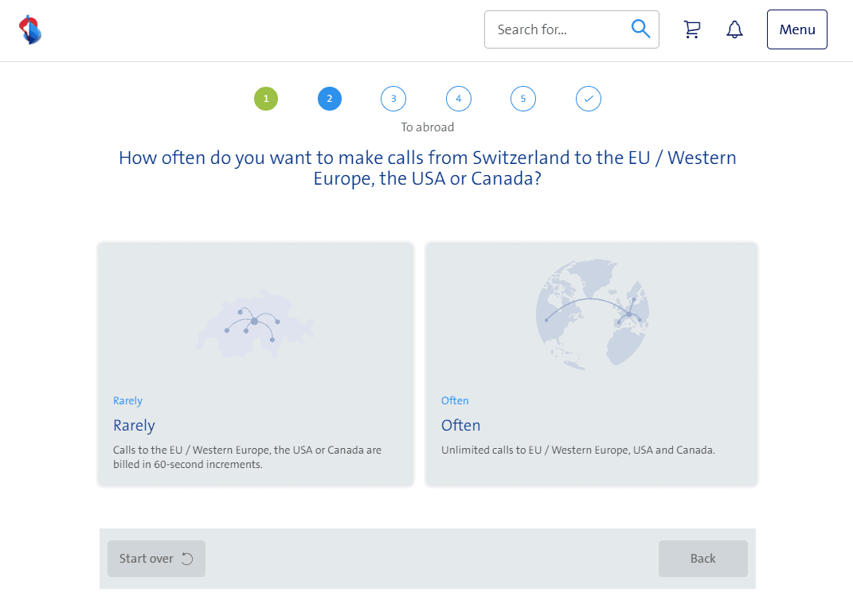Viewport: 853px width, 616px height.
Task: Click the Start over button
Action: pos(156,559)
